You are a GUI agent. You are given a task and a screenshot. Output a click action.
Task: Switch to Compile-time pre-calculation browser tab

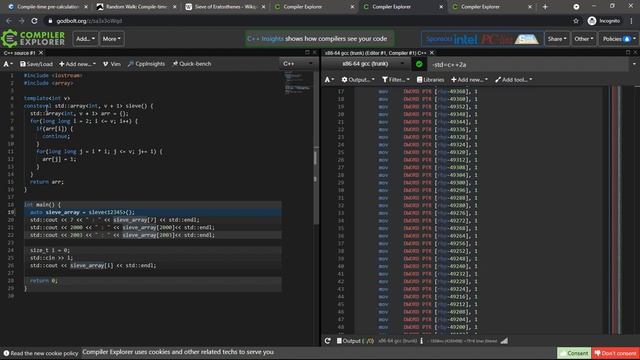48,7
